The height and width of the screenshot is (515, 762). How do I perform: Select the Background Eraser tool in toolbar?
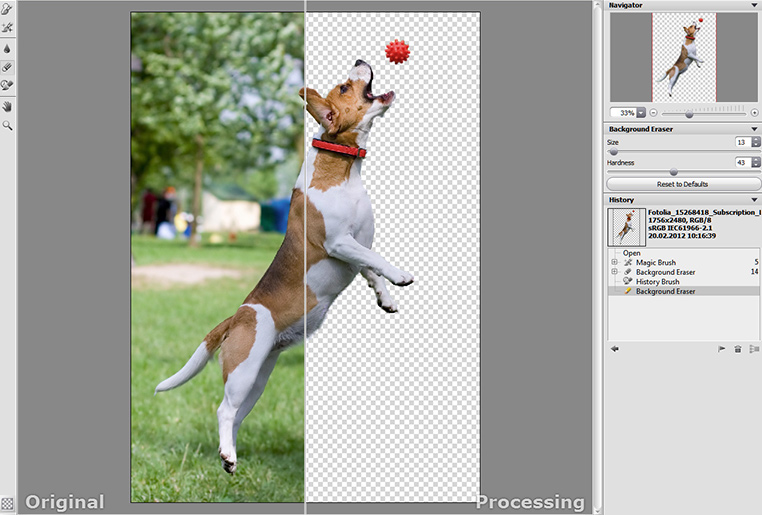coord(7,66)
